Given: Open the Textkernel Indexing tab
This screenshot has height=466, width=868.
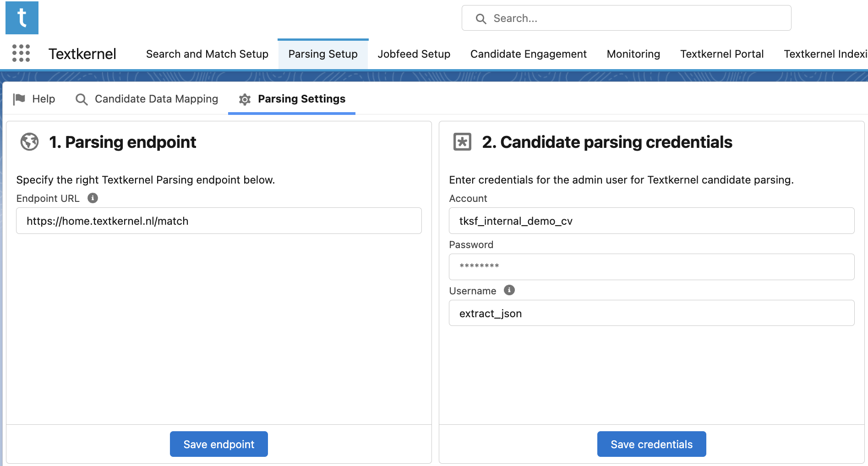Looking at the screenshot, I should click(x=825, y=54).
